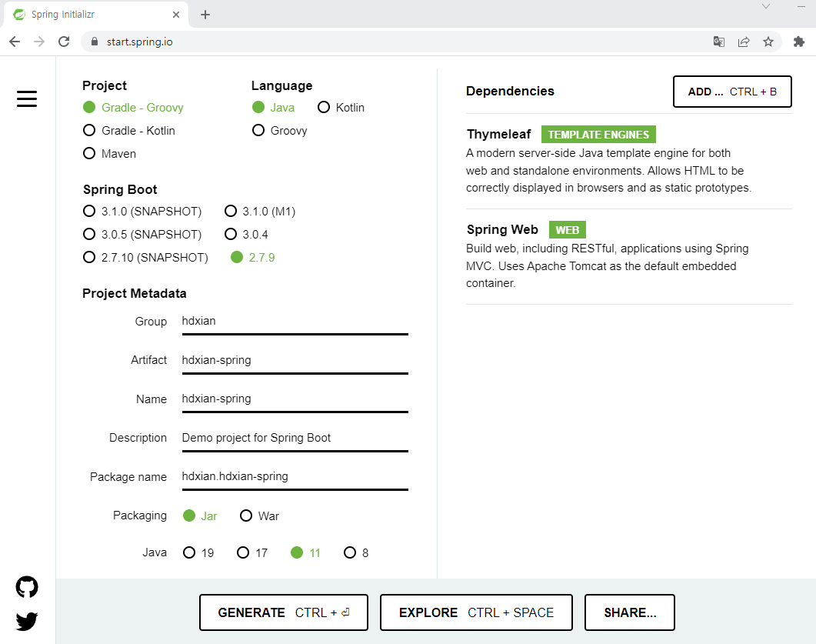Click the SHARE... button
This screenshot has width=816, height=644.
(630, 612)
